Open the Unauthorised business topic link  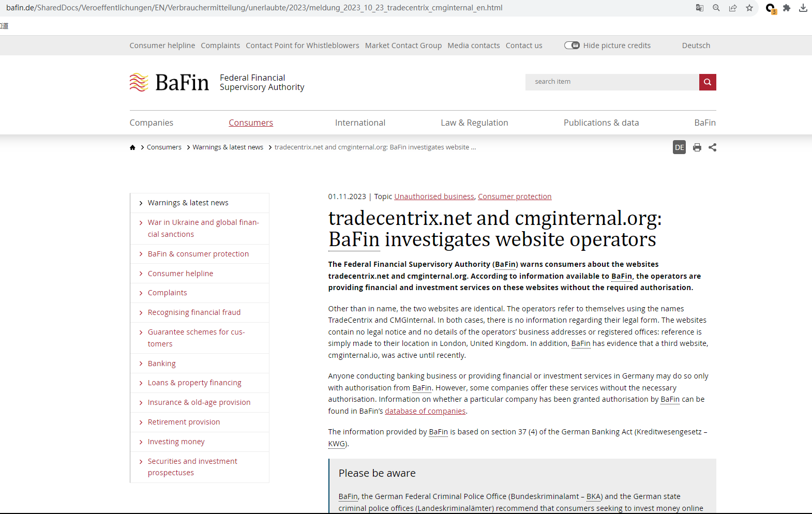pos(434,196)
